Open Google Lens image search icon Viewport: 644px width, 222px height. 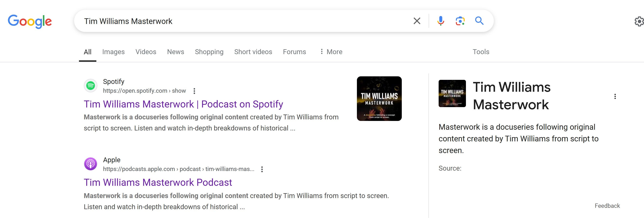pyautogui.click(x=460, y=21)
